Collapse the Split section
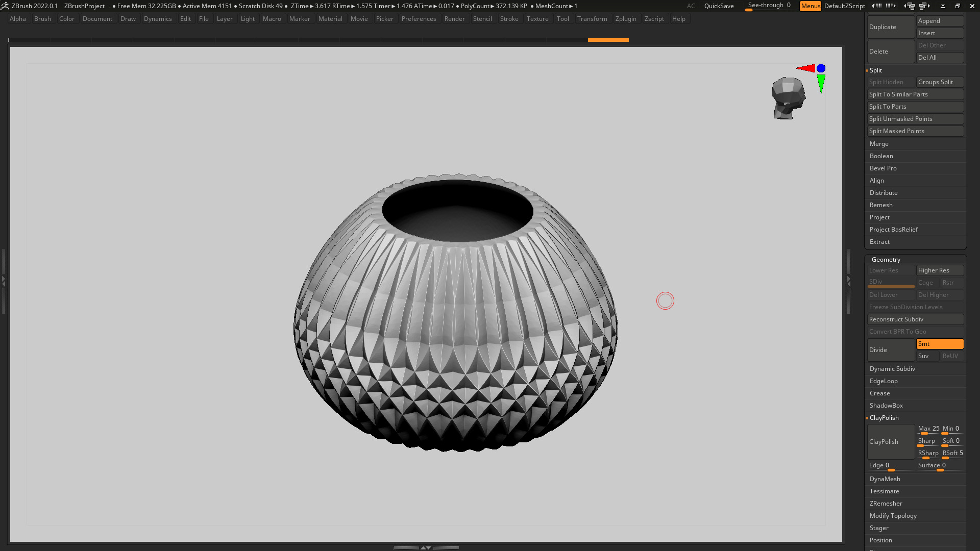Image resolution: width=980 pixels, height=551 pixels. [876, 70]
